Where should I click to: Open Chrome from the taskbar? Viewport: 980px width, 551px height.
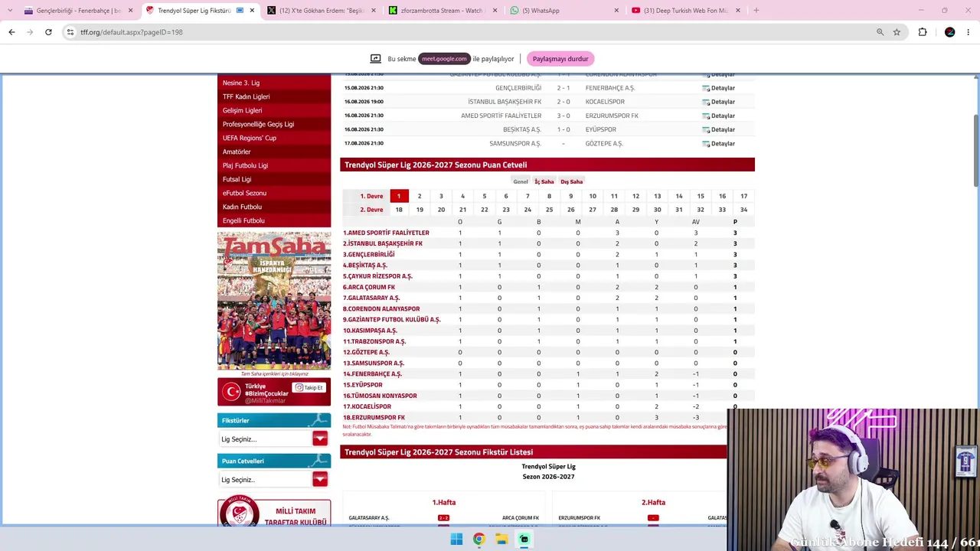pyautogui.click(x=479, y=539)
